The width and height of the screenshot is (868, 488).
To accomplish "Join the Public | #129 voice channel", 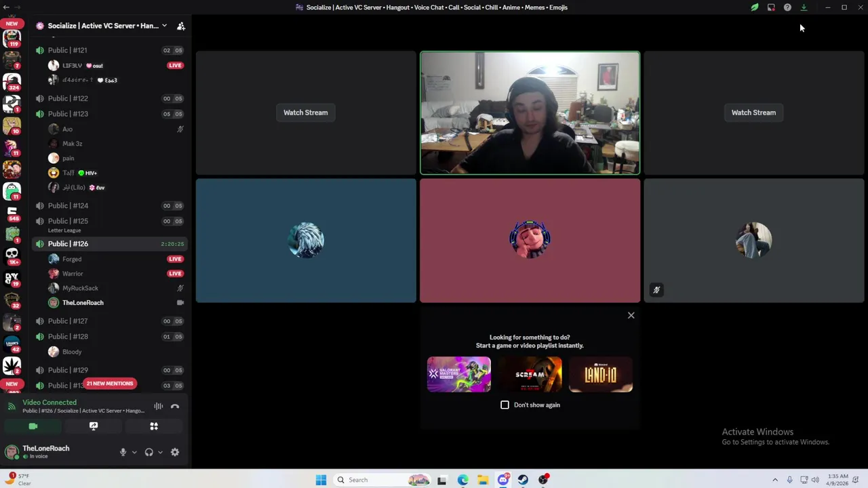I will tap(109, 370).
